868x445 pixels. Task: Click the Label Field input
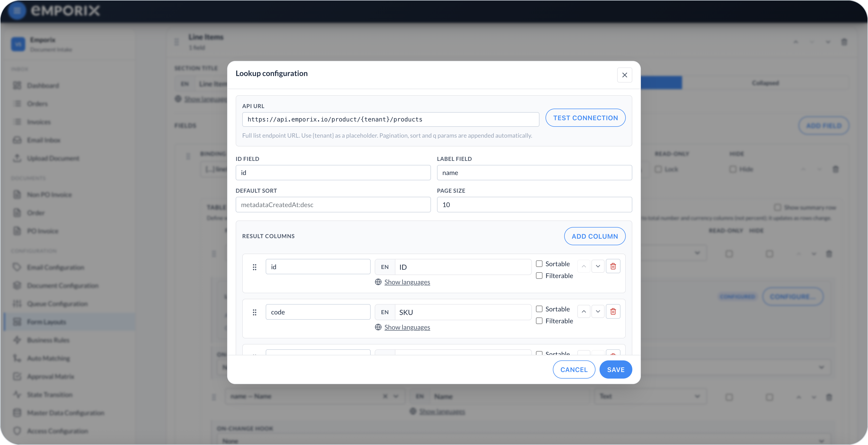click(534, 173)
